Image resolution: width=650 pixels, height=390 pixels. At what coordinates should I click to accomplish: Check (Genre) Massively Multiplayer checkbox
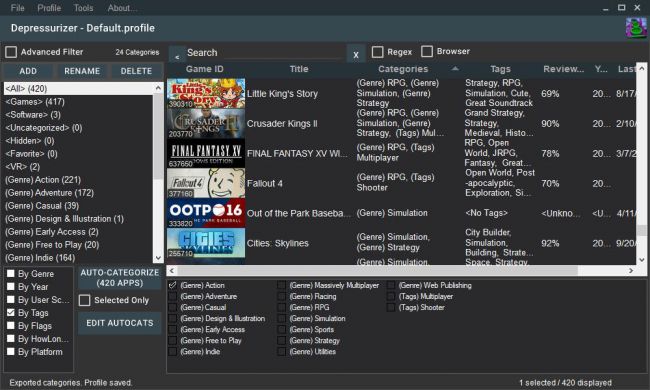coord(281,285)
